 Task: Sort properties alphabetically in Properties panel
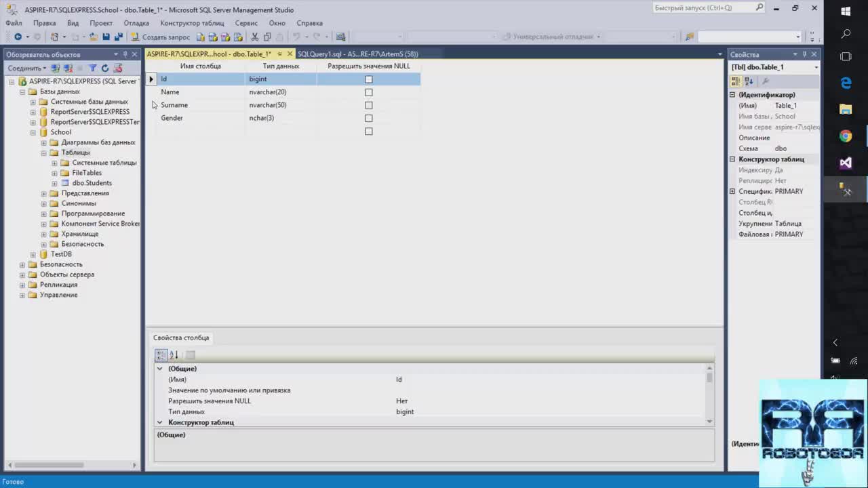[749, 81]
